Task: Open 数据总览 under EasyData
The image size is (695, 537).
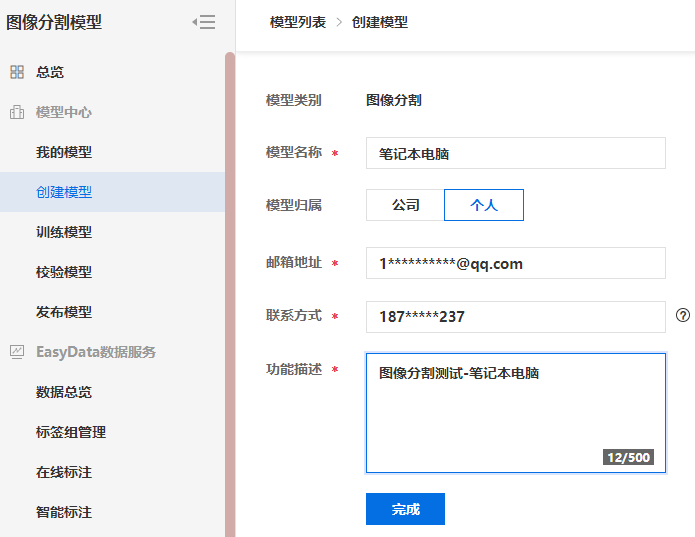Action: tap(64, 392)
